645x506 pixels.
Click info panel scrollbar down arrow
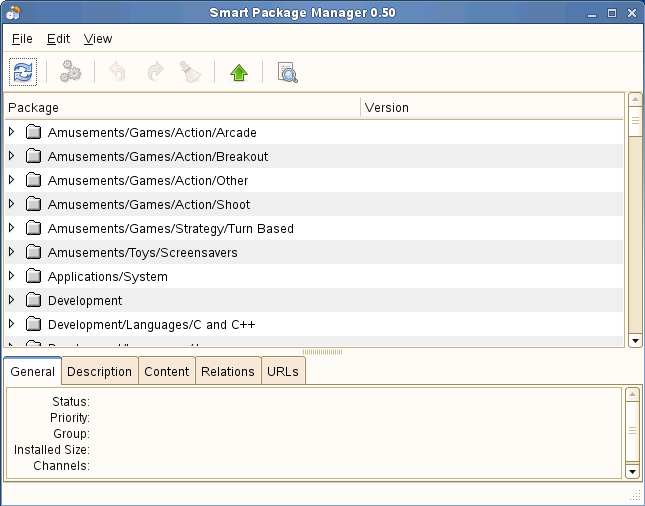coord(632,472)
